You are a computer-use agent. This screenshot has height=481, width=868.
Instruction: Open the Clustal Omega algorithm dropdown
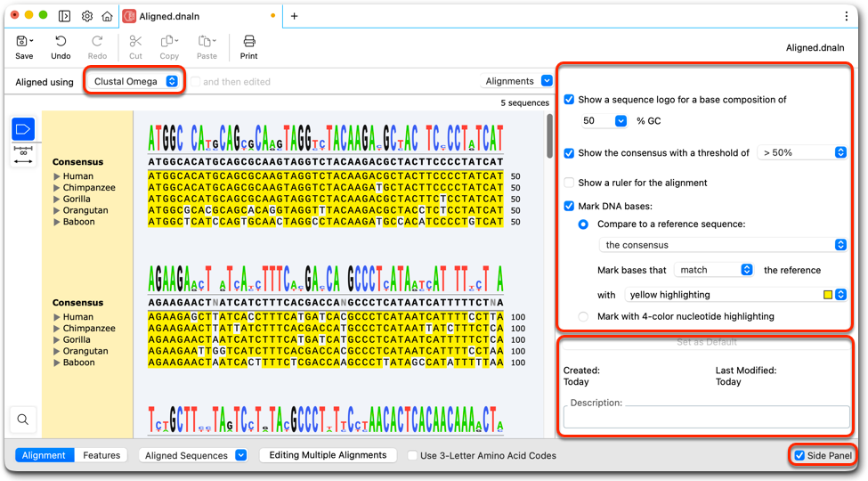click(x=134, y=81)
